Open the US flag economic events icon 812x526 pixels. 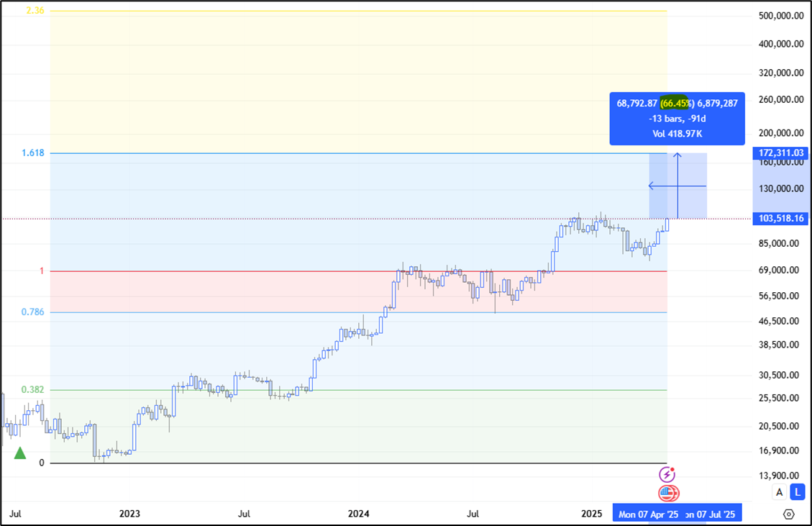pyautogui.click(x=668, y=494)
